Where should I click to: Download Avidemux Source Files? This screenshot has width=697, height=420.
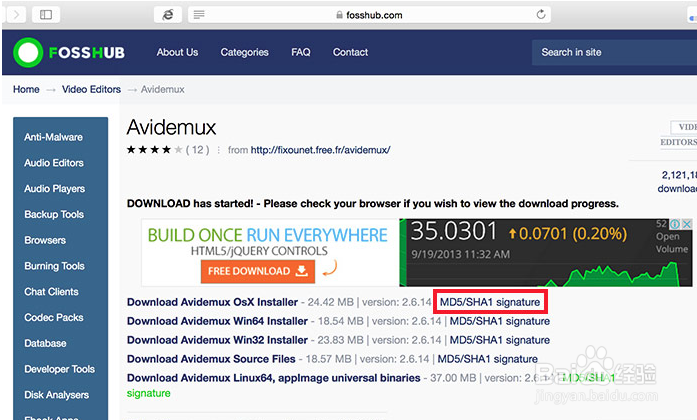pyautogui.click(x=211, y=359)
